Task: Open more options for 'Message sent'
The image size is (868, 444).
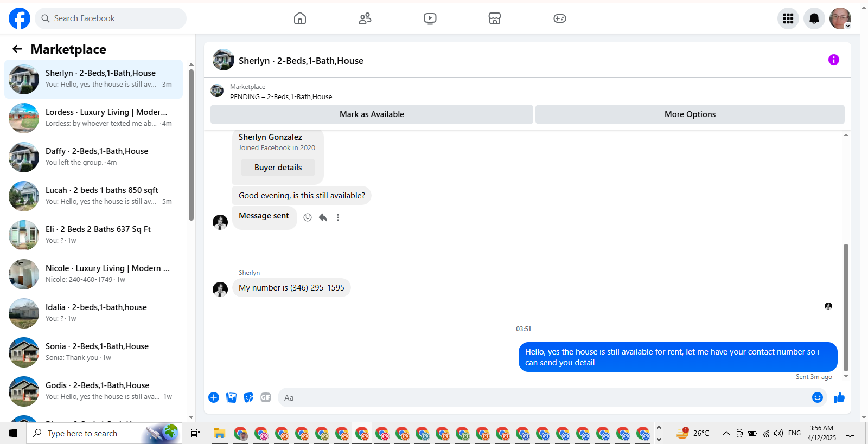Action: tap(338, 217)
